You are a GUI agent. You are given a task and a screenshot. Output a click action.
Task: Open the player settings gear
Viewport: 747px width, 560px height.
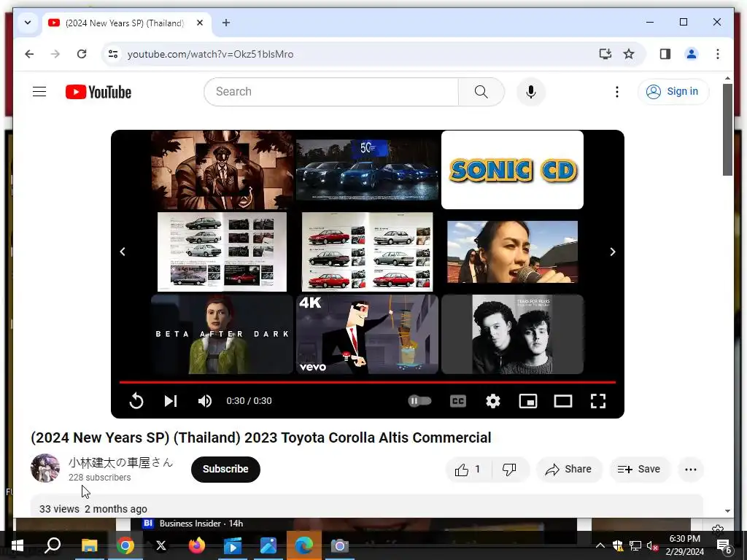(x=493, y=401)
